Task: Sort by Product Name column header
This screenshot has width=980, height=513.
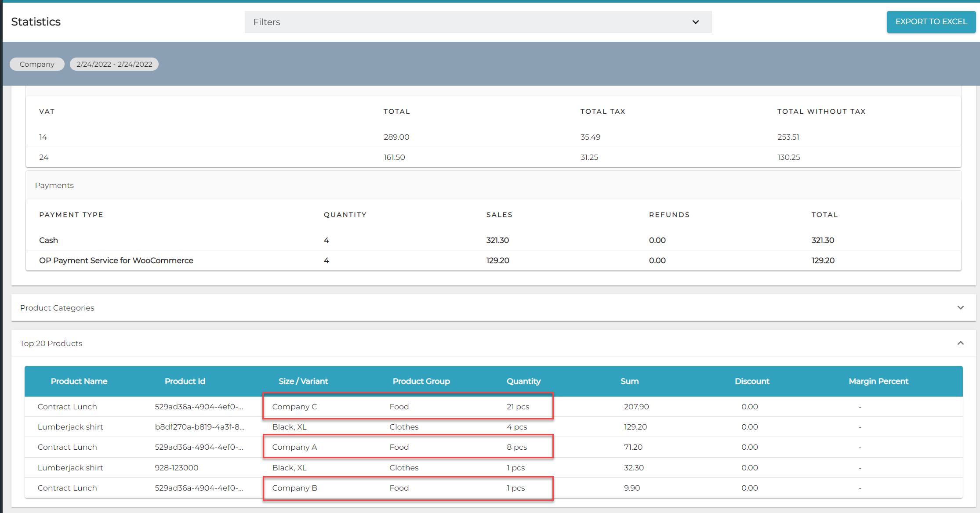Action: coord(79,381)
